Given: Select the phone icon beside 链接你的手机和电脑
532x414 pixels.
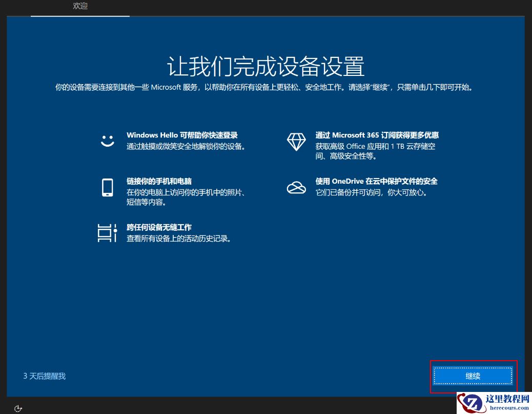Looking at the screenshot, I should point(108,187).
